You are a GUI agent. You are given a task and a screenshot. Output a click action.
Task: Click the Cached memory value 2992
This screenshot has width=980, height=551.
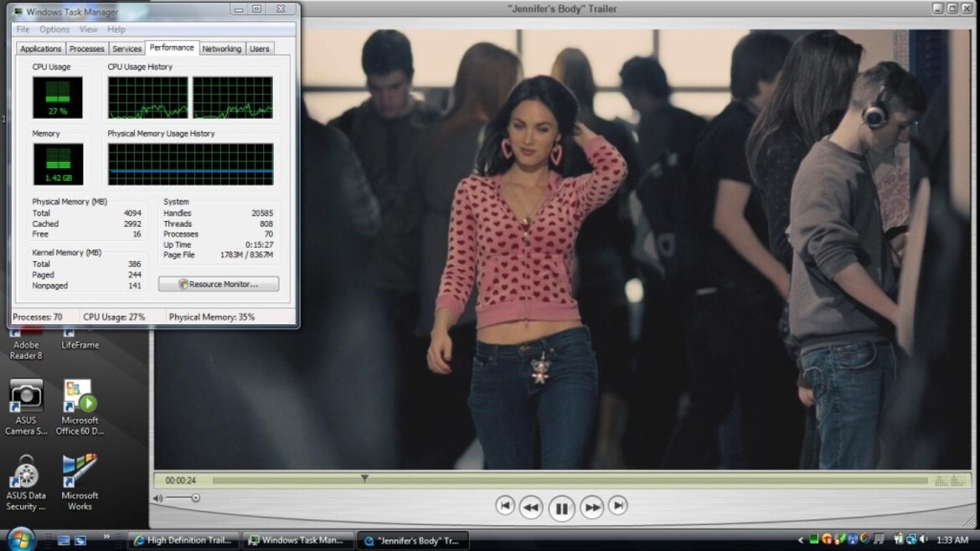pyautogui.click(x=132, y=224)
